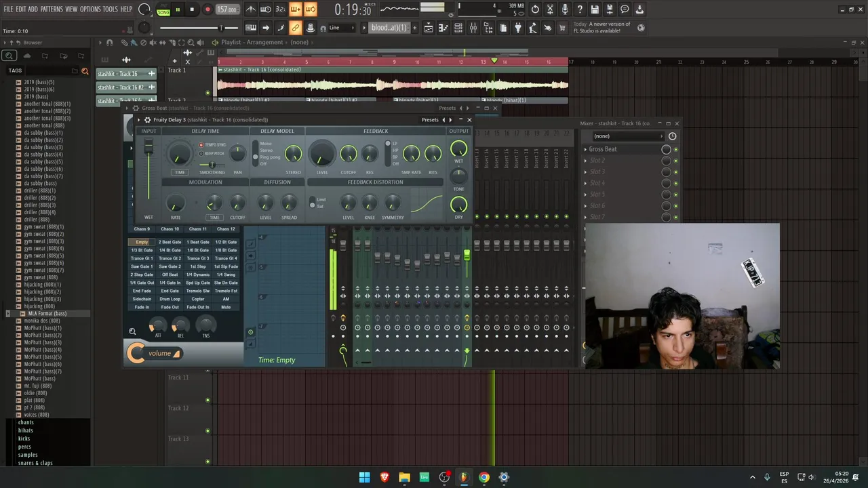Viewport: 868px width, 488px height.
Task: Open the TOOLS menu
Action: [x=111, y=9]
